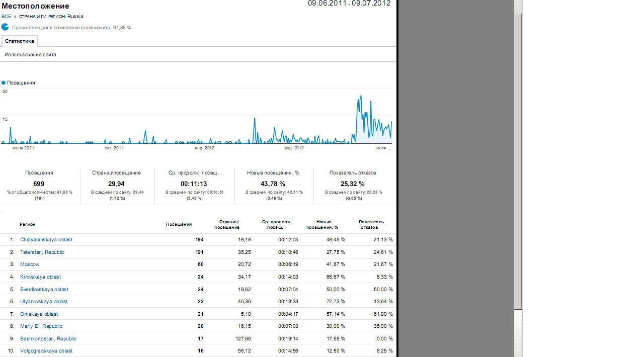Click the visits graph peak near июля 2012
Screen dimensions: 644x357
tap(360, 97)
